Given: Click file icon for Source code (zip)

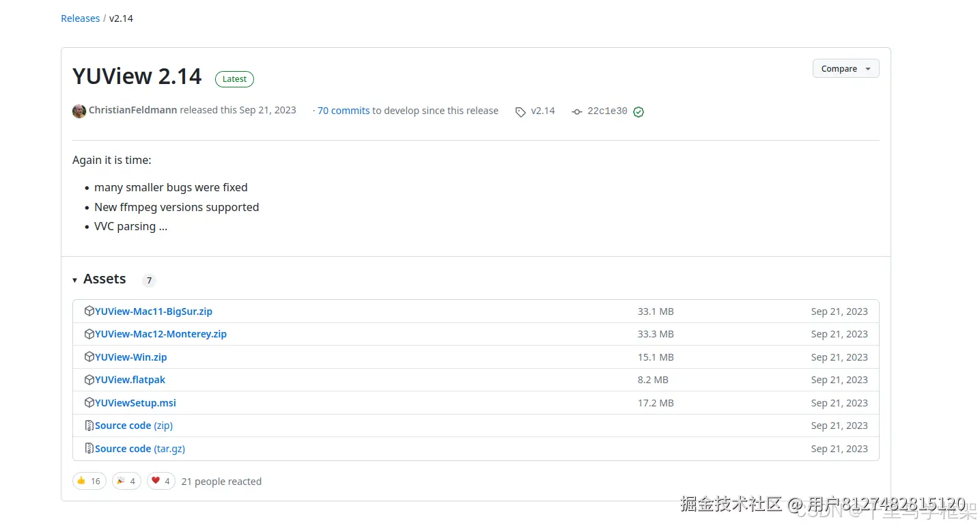Looking at the screenshot, I should pos(89,426).
